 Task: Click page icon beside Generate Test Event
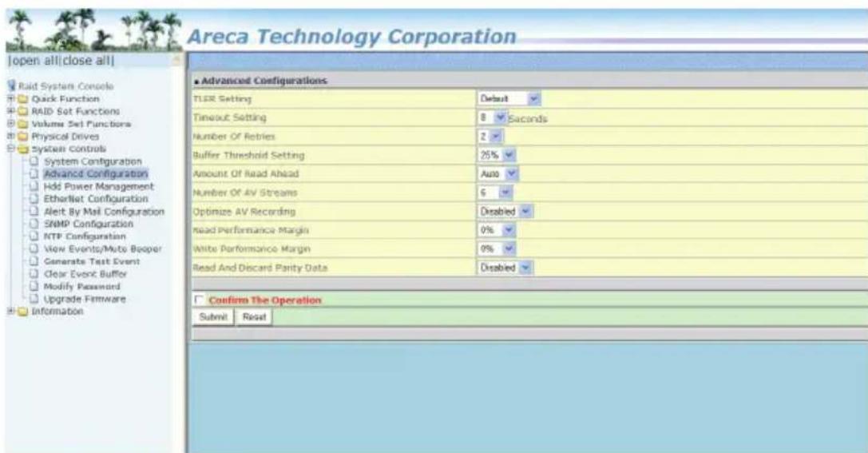coord(35,260)
